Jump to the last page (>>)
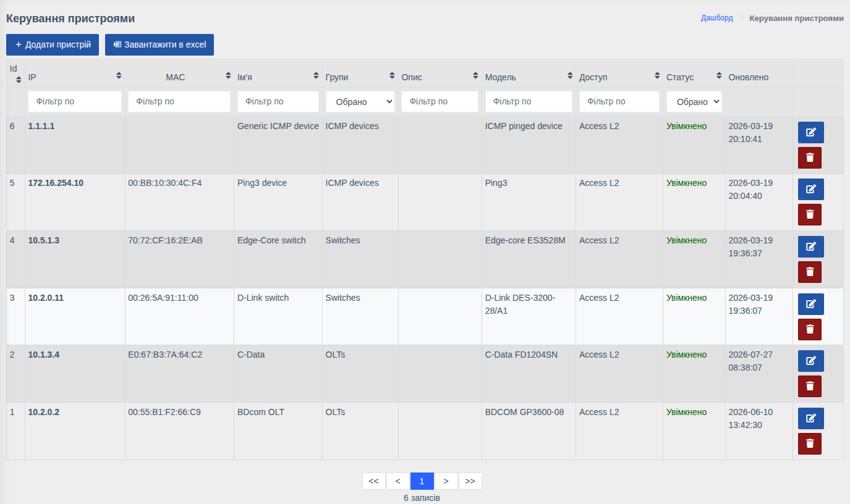850x504 pixels. [x=470, y=481]
